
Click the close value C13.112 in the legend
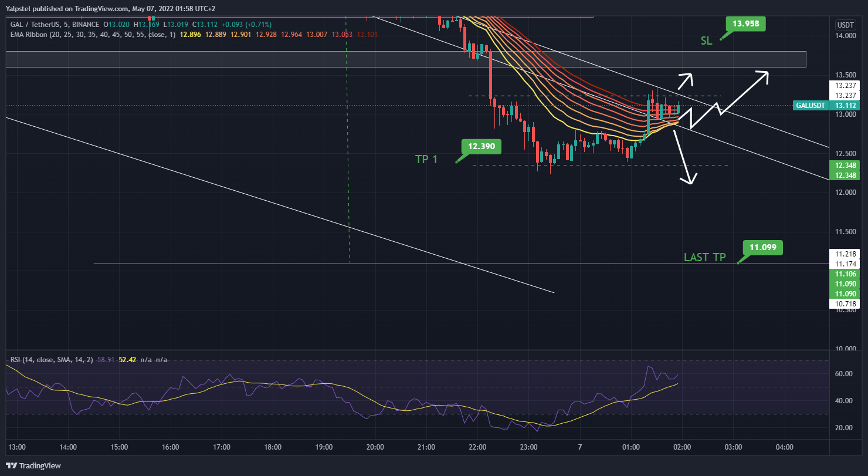coord(205,25)
